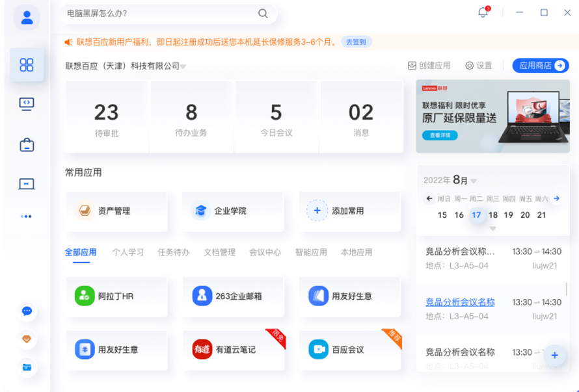Open the blue folder card icon

[27, 367]
